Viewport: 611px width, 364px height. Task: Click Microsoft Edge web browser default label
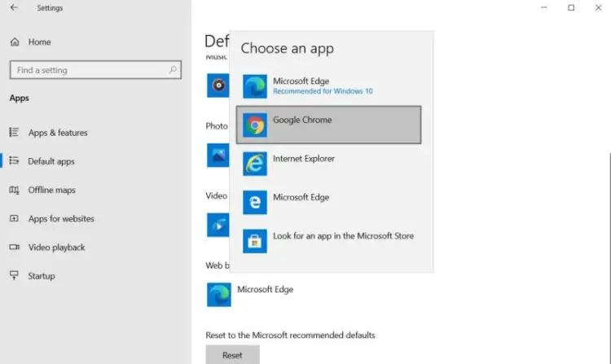(x=266, y=290)
